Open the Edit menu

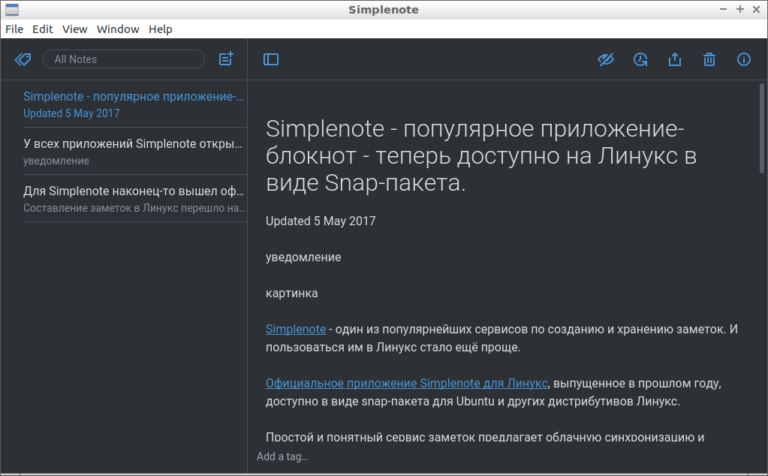[x=43, y=29]
